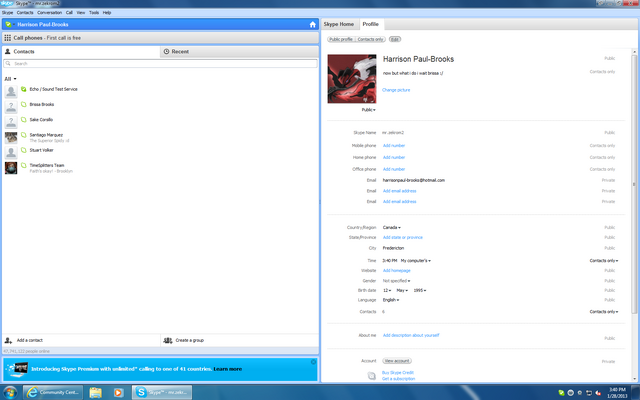The height and width of the screenshot is (400, 640).
Task: Click Skype icon in the system tray
Action: tap(562, 393)
